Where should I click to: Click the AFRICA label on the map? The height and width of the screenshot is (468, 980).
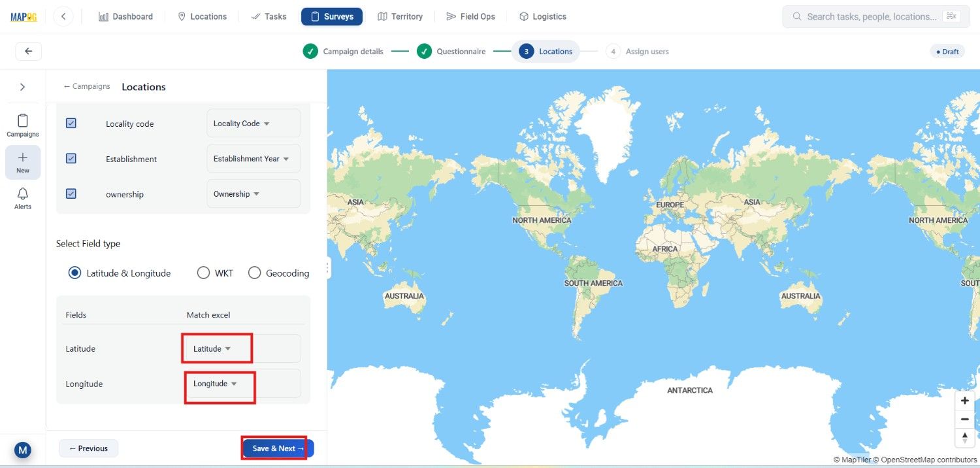tap(665, 249)
